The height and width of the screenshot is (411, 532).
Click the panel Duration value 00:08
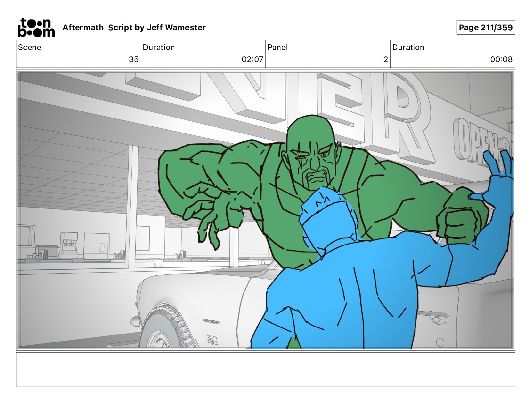501,59
